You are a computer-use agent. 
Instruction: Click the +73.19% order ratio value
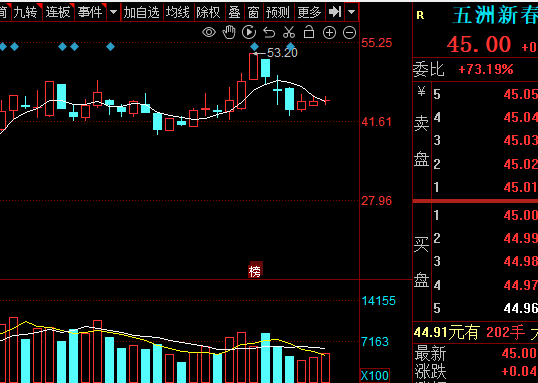(x=486, y=70)
